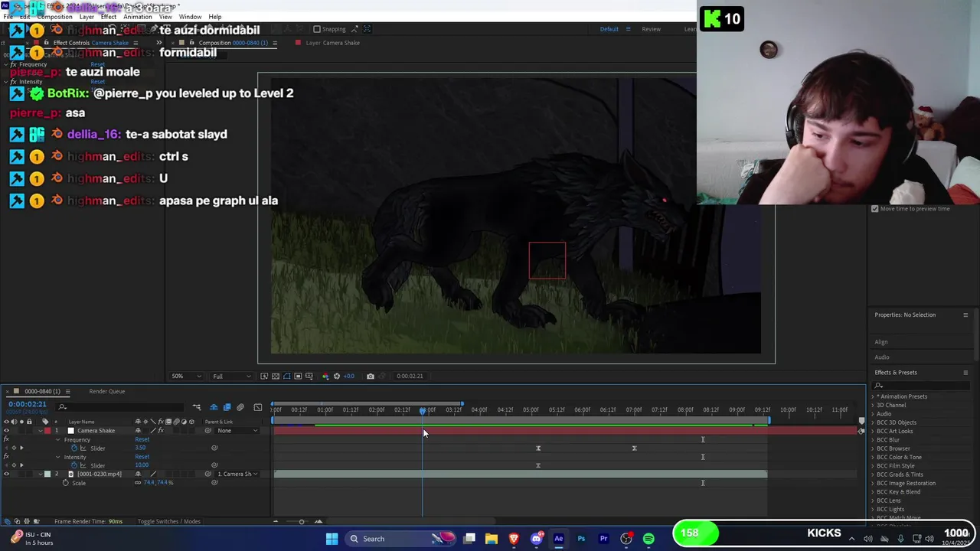Expand Animation Presets folder

(873, 396)
